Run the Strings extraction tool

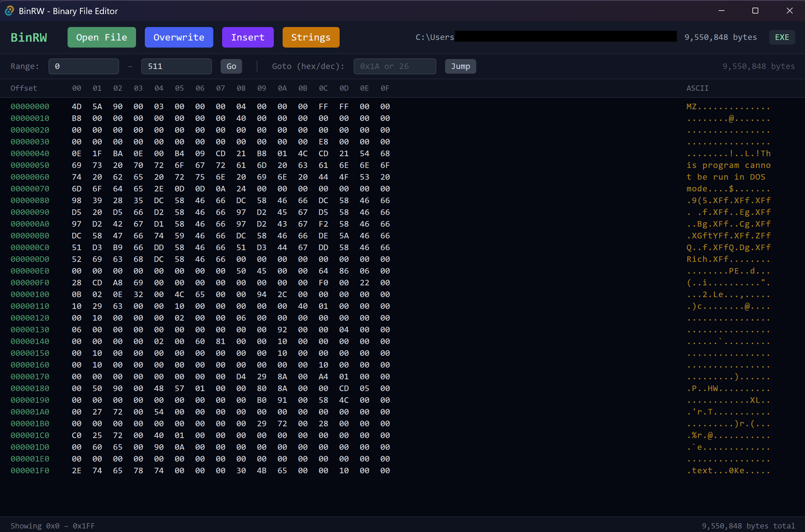pyautogui.click(x=311, y=37)
